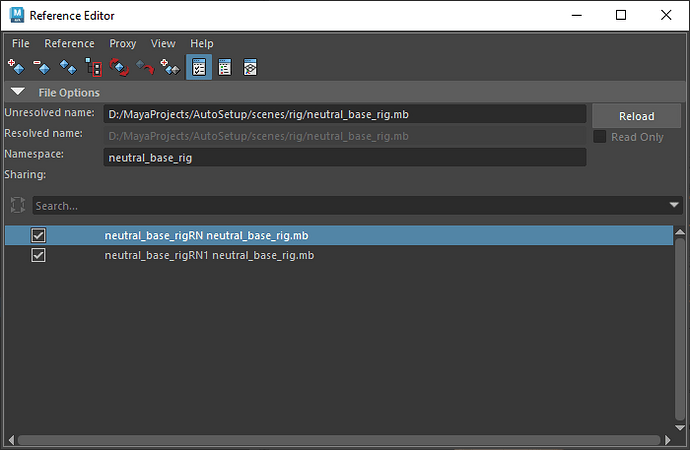Click into the Unresolved name field

pyautogui.click(x=345, y=114)
